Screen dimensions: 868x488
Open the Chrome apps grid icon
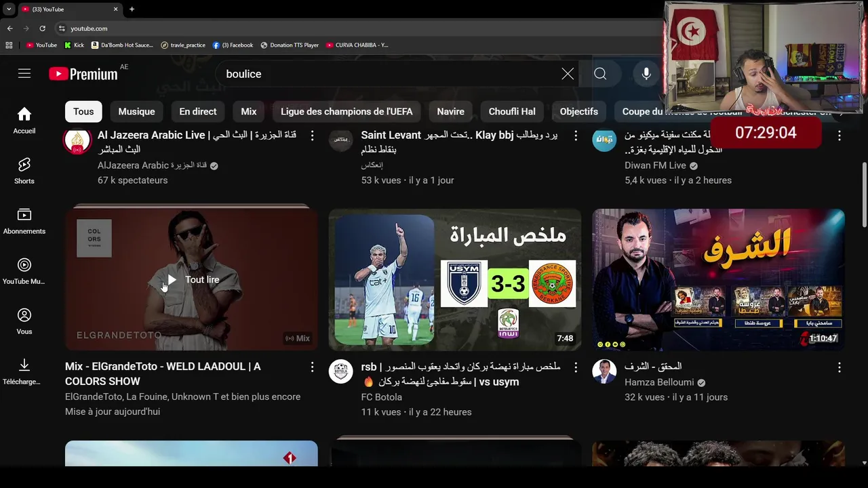pyautogui.click(x=9, y=45)
